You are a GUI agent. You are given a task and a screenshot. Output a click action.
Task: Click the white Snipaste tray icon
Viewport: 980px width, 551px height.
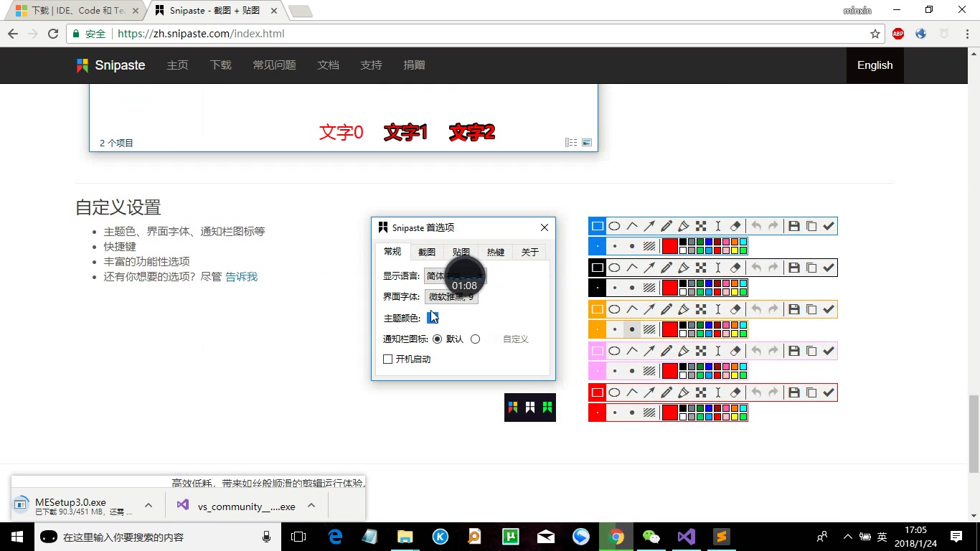click(530, 408)
